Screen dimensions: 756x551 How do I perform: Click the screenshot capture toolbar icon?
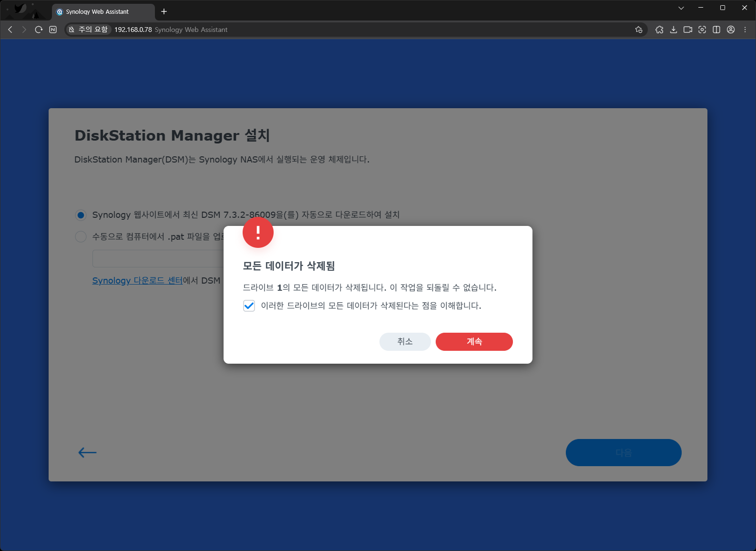click(x=702, y=30)
